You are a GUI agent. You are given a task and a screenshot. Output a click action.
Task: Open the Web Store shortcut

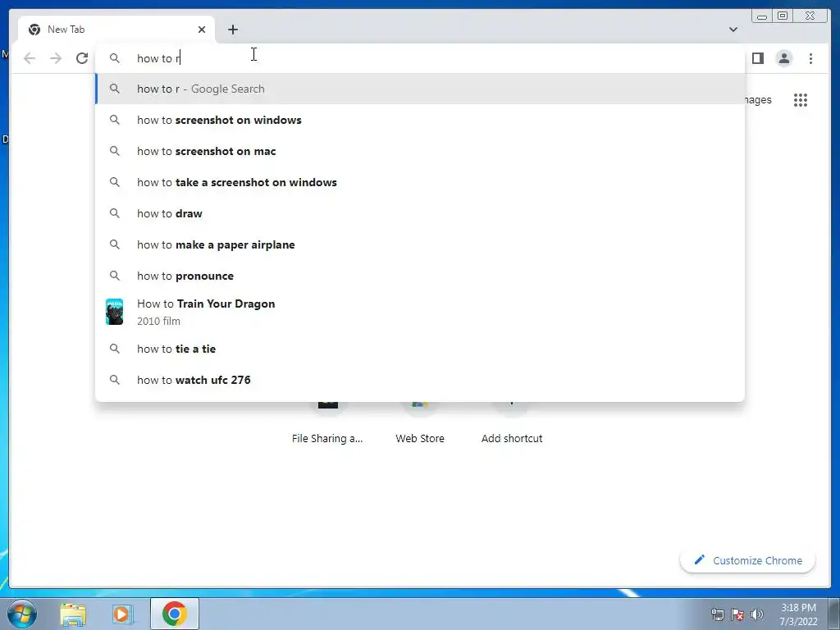point(420,423)
